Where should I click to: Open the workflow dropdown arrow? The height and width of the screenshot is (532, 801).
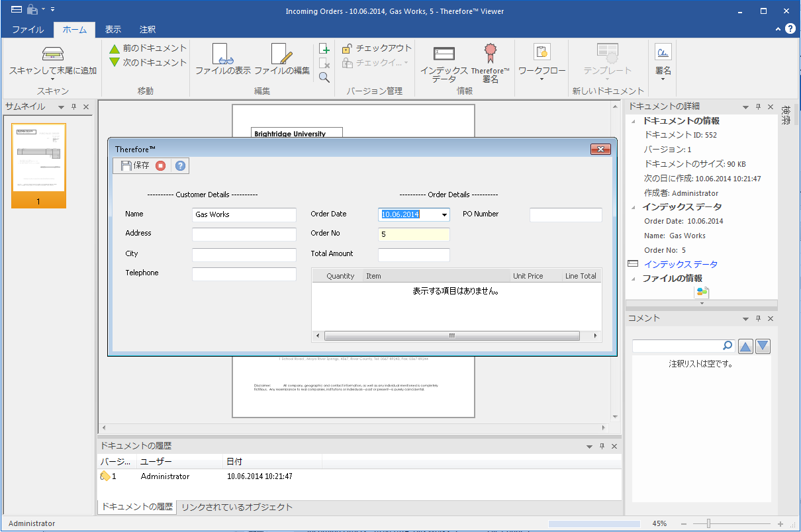click(x=542, y=79)
